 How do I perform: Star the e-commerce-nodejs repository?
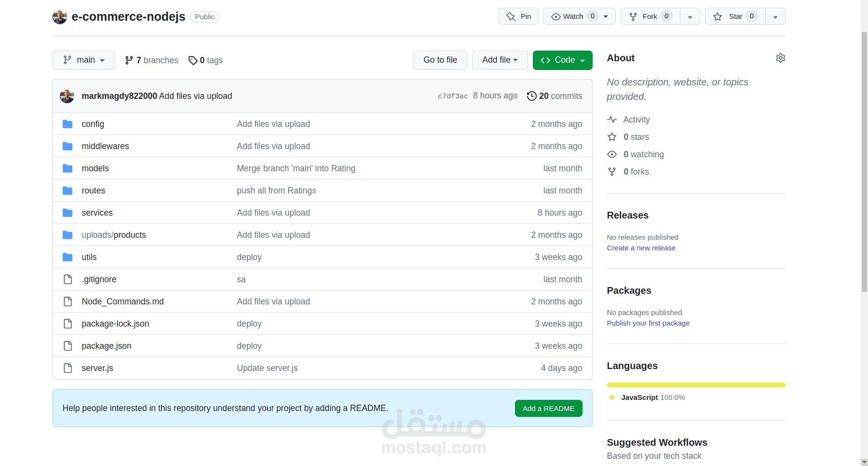pos(735,16)
